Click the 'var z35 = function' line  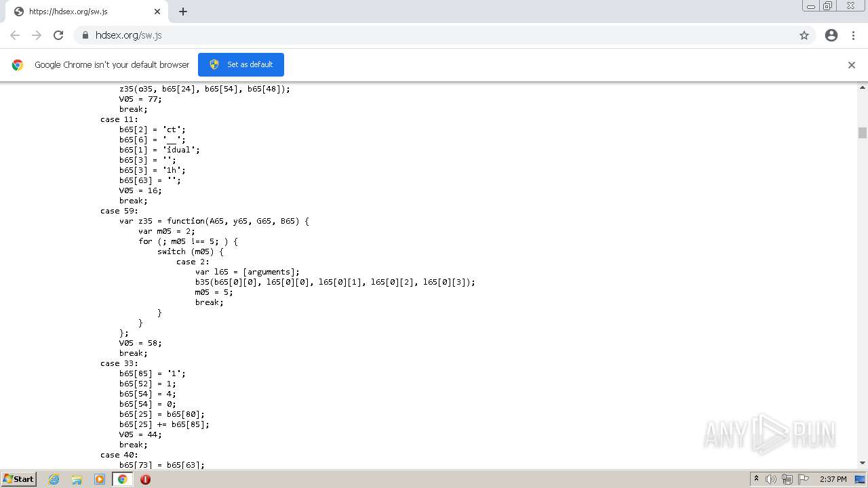tap(214, 221)
